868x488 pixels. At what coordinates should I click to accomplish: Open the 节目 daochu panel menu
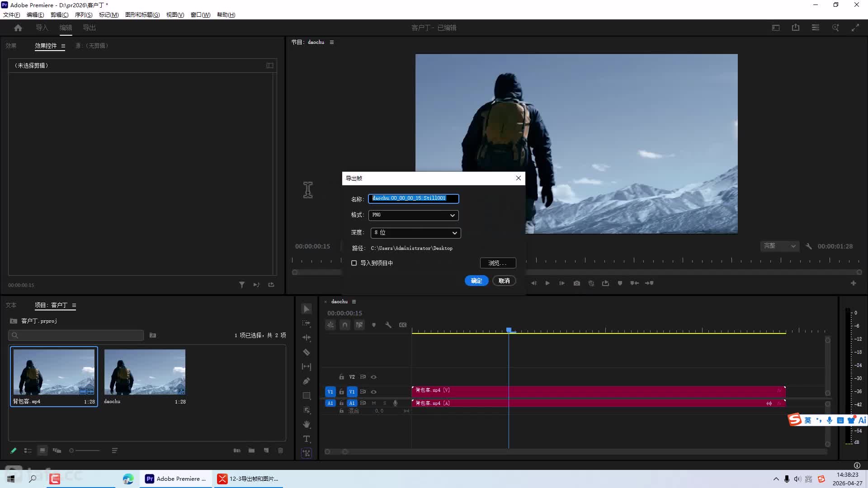point(332,42)
